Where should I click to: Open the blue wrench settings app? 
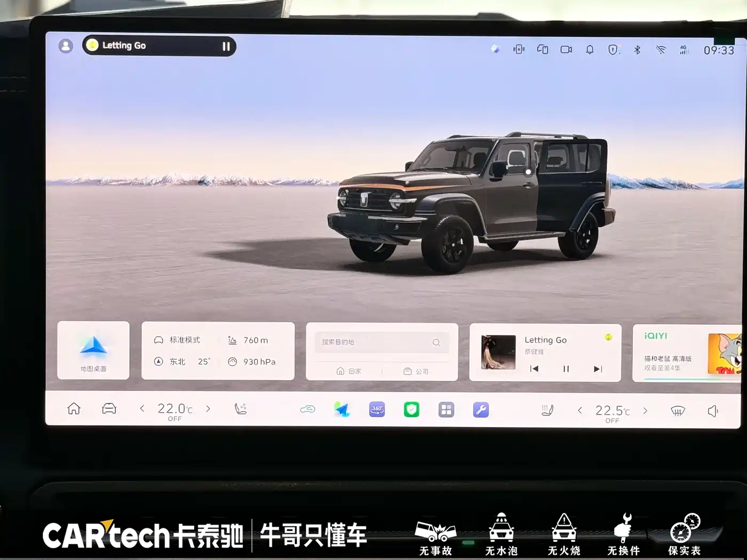(481, 410)
